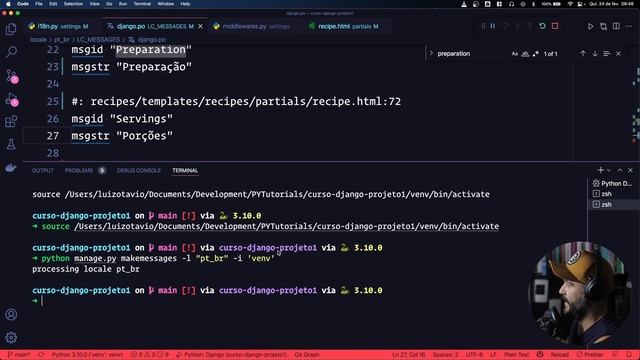
Task: Maximize the panel with the chevron up
Action: [x=620, y=170]
